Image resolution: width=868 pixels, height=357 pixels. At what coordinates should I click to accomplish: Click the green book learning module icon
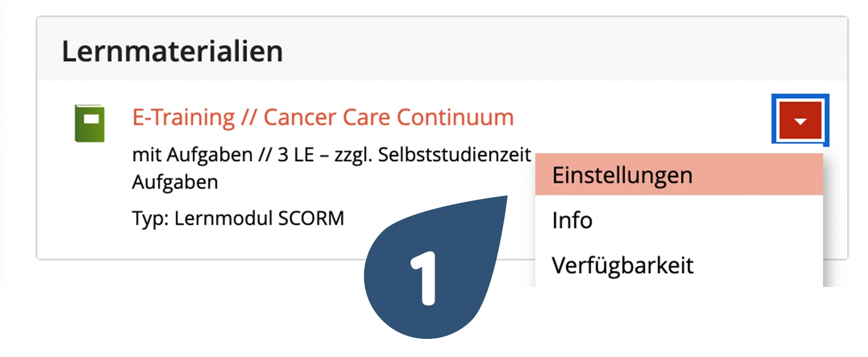coord(89,124)
